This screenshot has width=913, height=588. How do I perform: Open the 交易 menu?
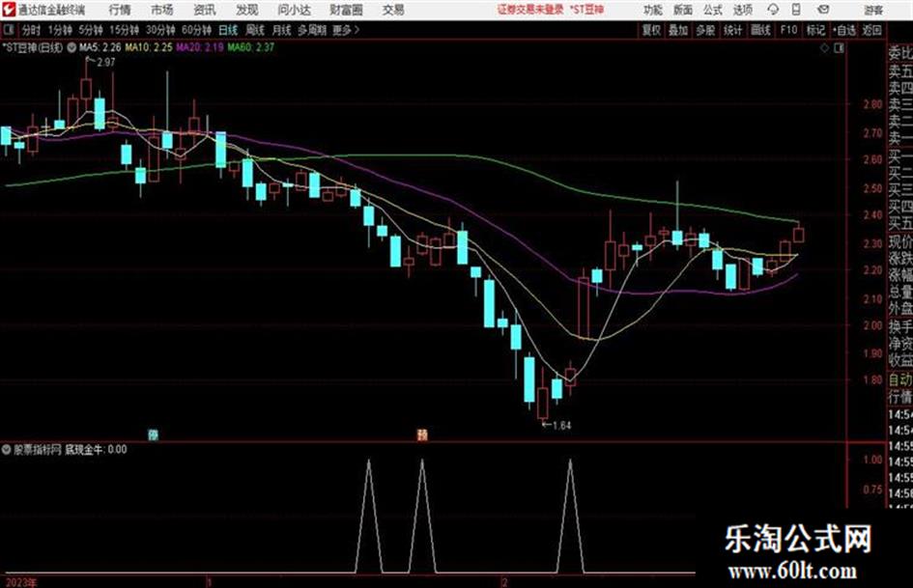tap(393, 10)
